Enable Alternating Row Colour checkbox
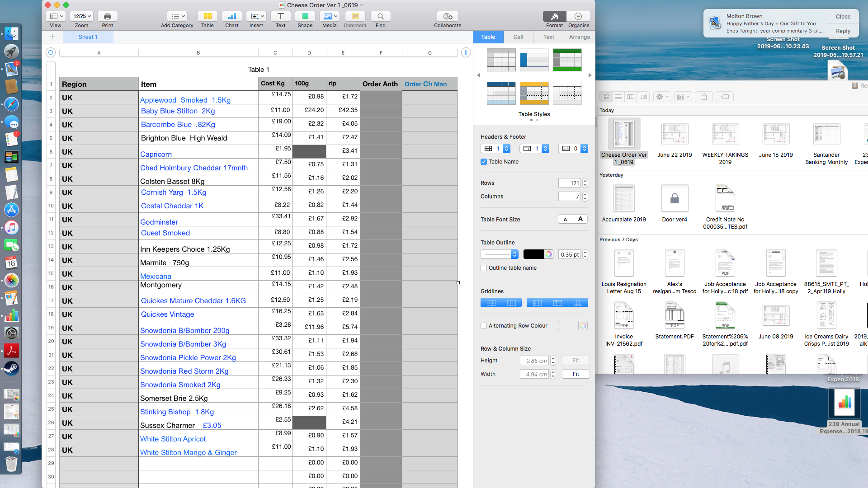 [x=484, y=326]
